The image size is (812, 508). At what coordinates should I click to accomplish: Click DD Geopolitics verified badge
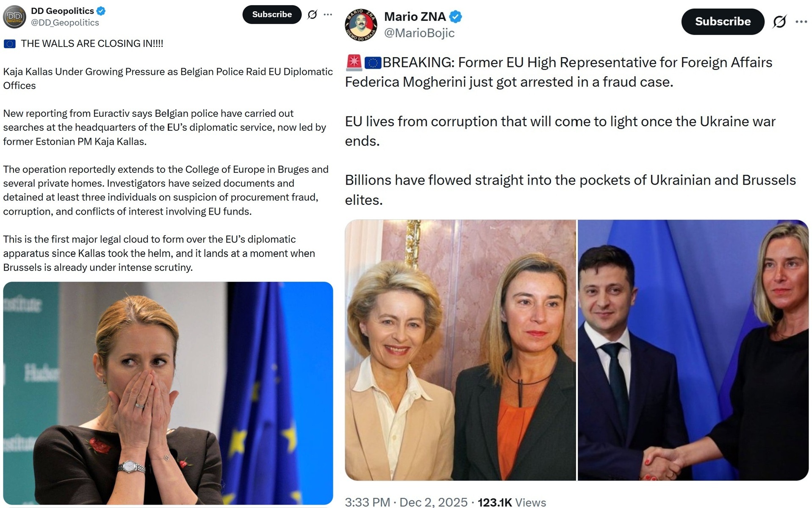101,11
